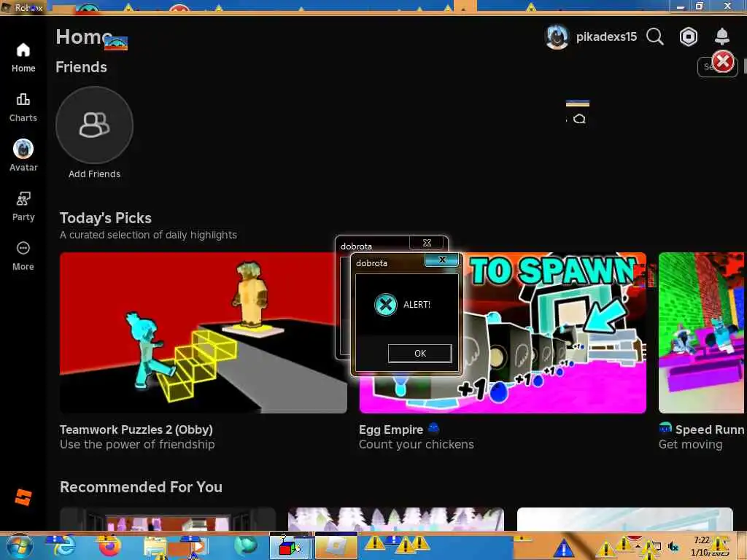Click 'Get moving' subtitle

(690, 444)
